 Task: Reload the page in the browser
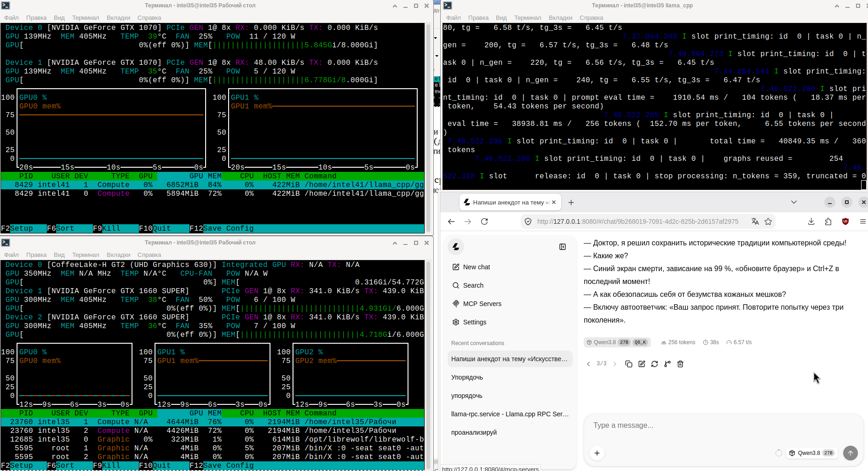point(484,221)
